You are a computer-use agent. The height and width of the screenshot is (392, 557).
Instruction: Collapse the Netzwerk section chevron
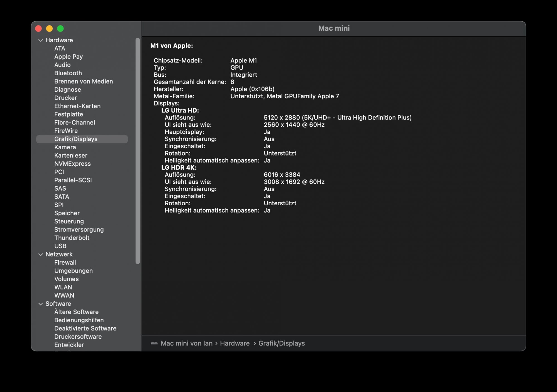[x=41, y=254]
